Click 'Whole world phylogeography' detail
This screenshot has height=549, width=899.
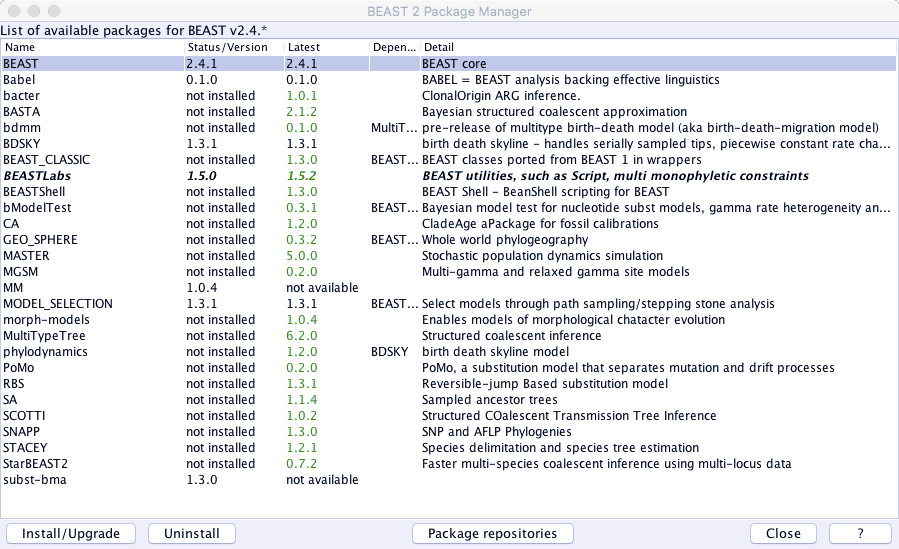(x=505, y=240)
